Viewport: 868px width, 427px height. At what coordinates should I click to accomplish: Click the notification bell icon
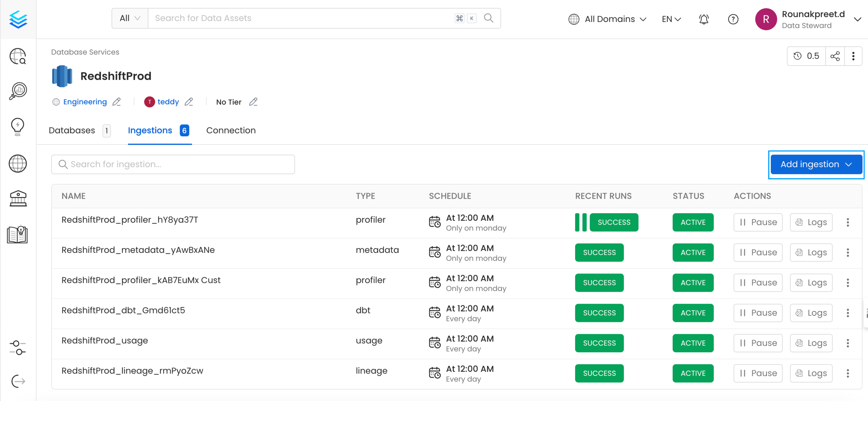[704, 19]
